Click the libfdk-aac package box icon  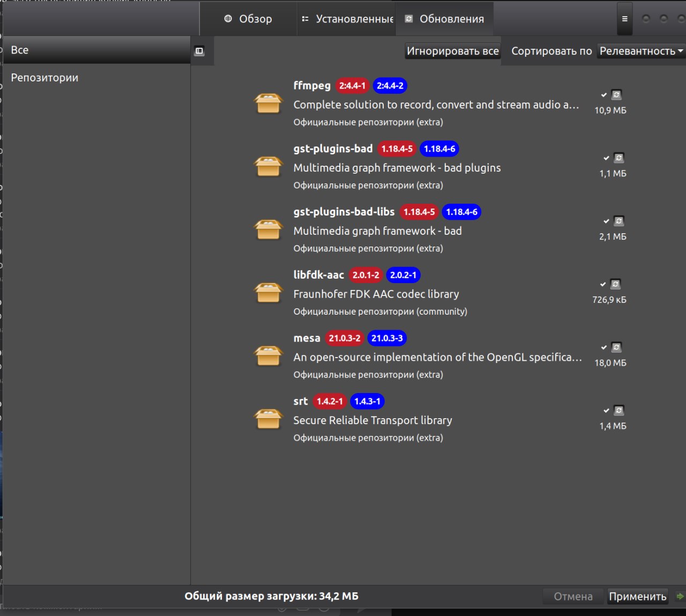point(268,293)
